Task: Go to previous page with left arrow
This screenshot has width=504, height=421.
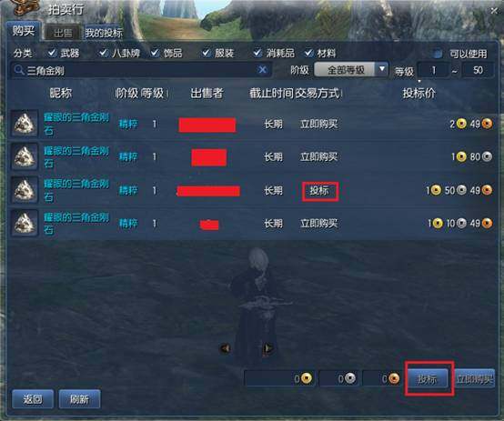Action: tap(225, 348)
